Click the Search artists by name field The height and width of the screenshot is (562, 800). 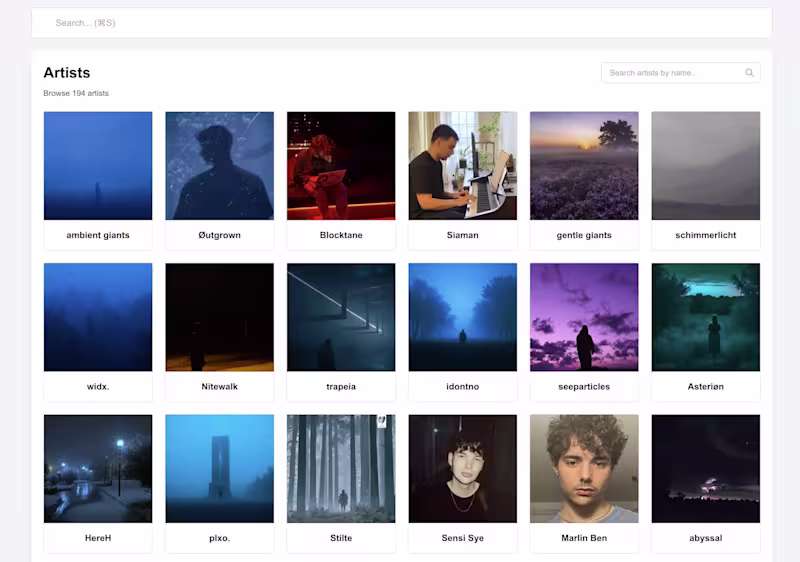[681, 73]
